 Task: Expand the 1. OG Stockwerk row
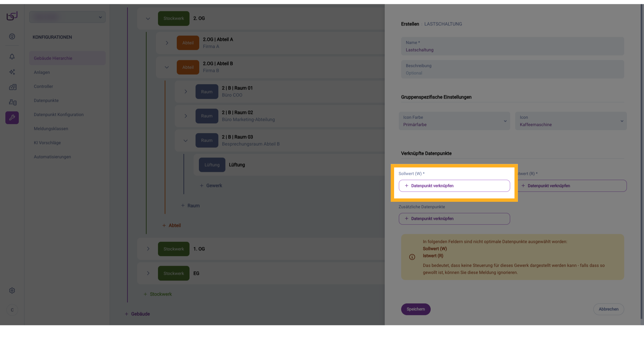pos(148,249)
